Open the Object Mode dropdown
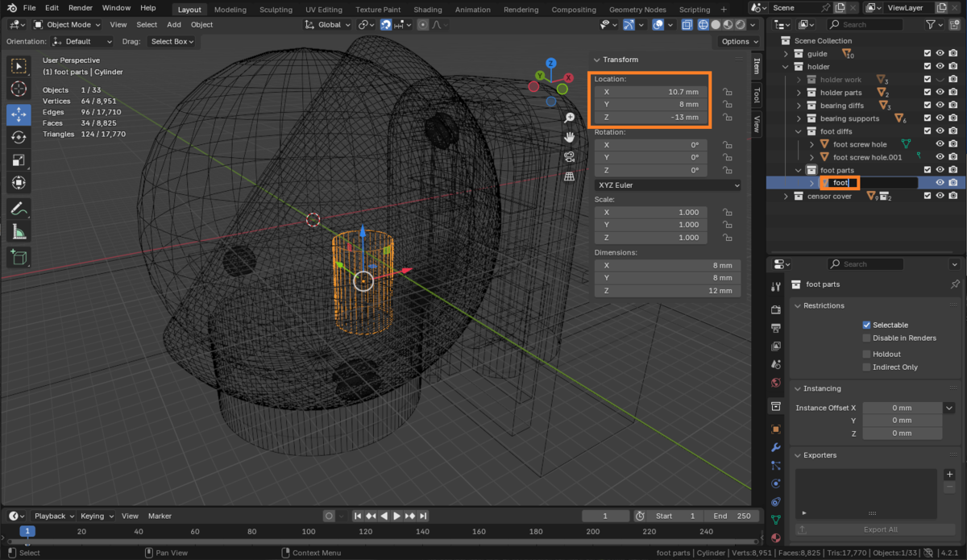The width and height of the screenshot is (967, 560). [x=68, y=24]
